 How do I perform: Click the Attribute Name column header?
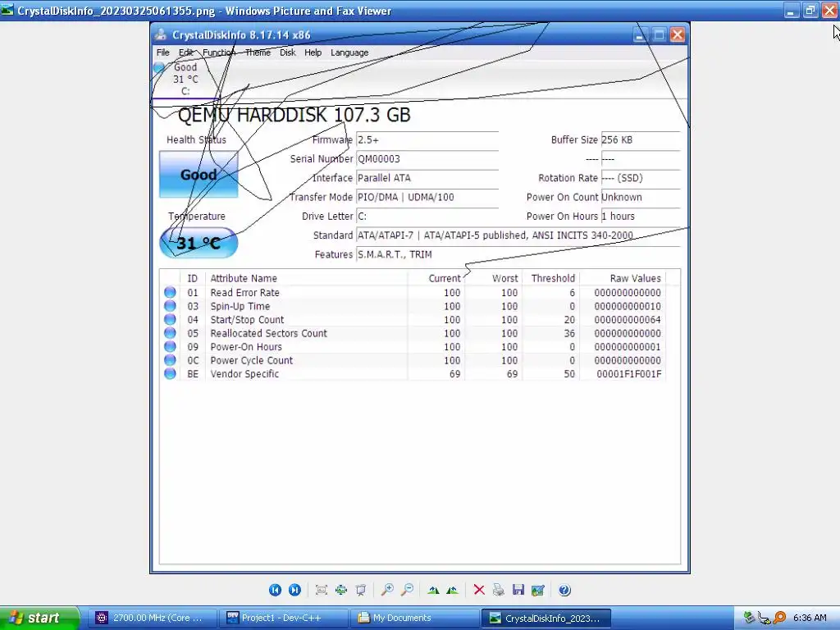coord(306,278)
